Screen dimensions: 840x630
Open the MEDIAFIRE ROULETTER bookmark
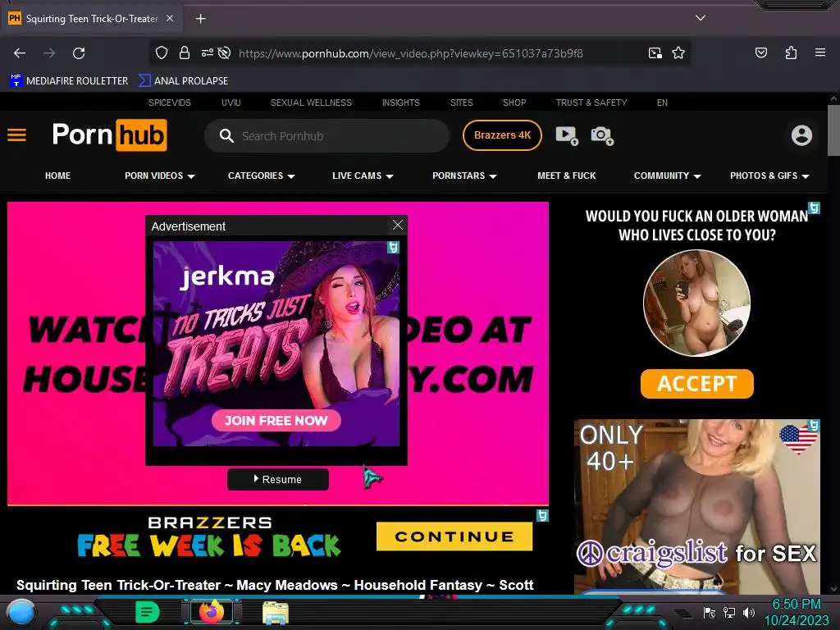[x=69, y=81]
